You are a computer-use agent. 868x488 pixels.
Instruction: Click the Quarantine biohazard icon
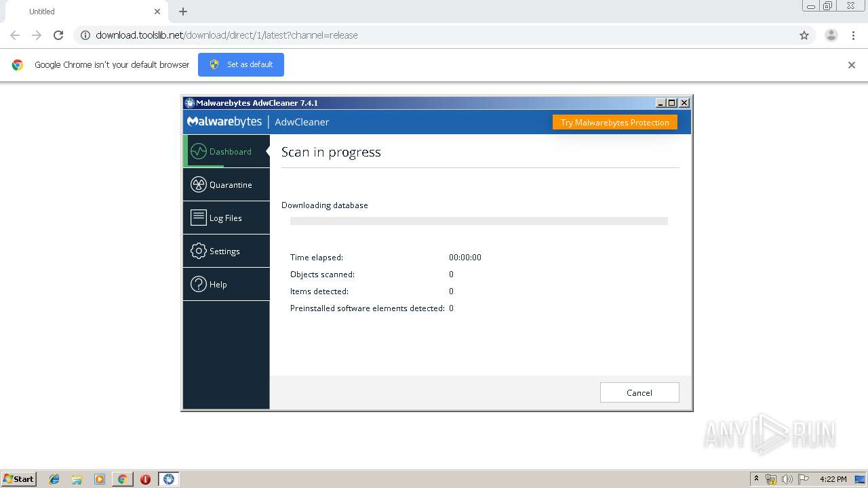point(199,184)
